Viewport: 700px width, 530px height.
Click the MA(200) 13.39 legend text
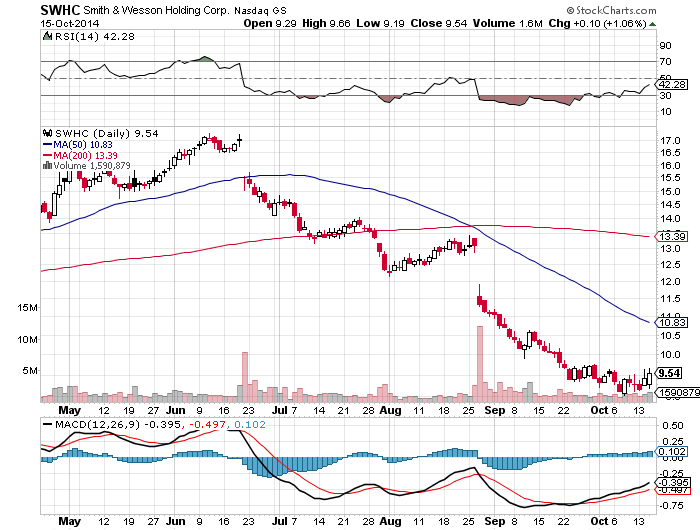pyautogui.click(x=85, y=155)
